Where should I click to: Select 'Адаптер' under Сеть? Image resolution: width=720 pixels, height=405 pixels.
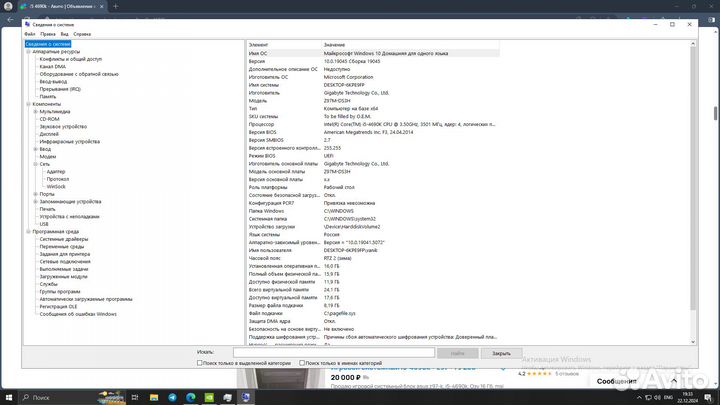point(56,172)
